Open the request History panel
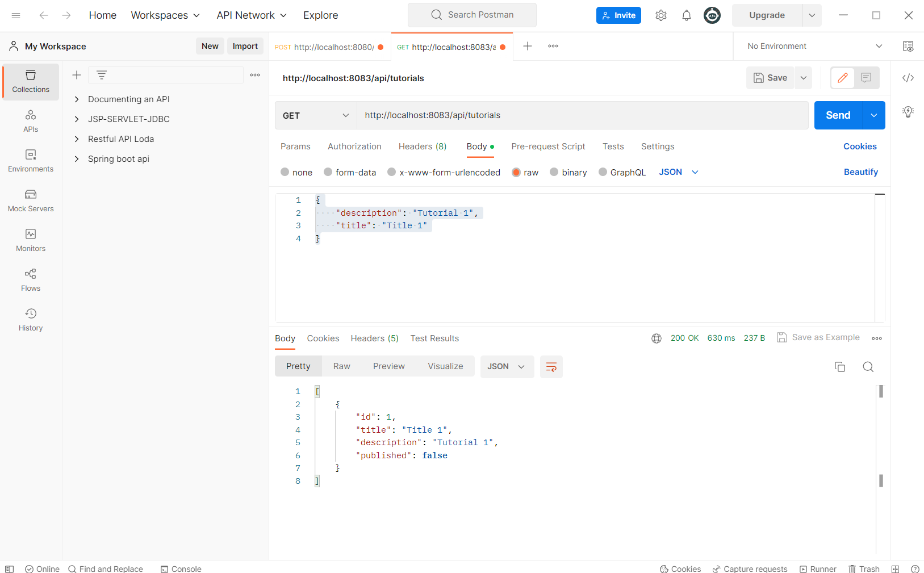 [30, 320]
